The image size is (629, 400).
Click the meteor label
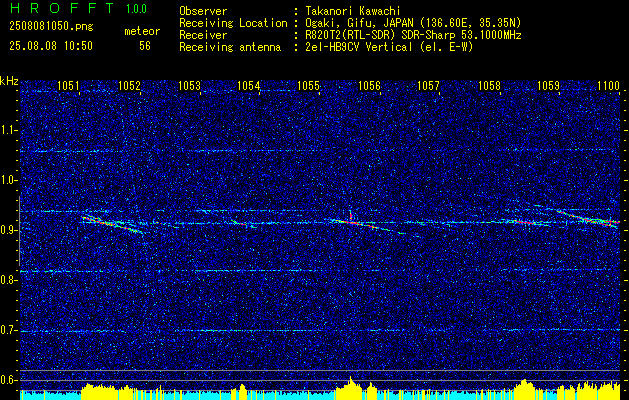142,31
